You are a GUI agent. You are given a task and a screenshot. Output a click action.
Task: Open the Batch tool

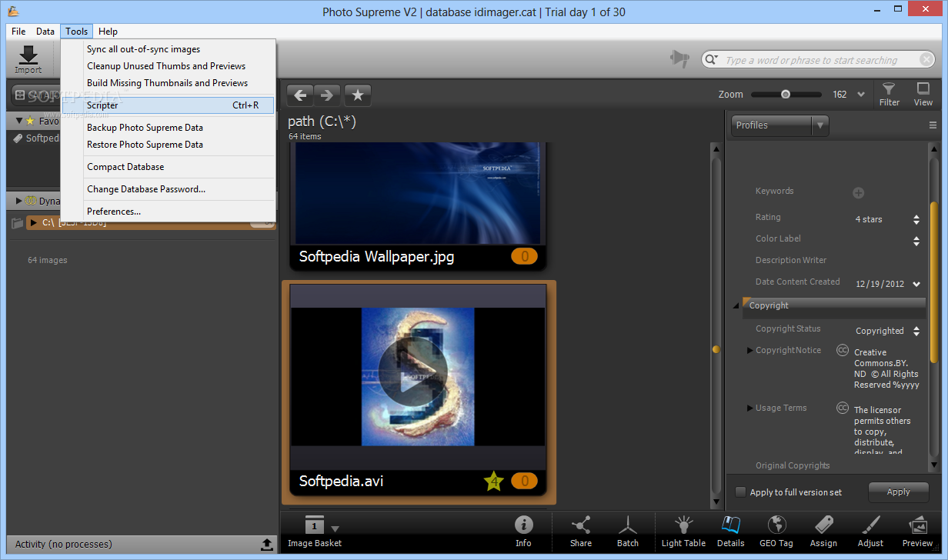628,532
